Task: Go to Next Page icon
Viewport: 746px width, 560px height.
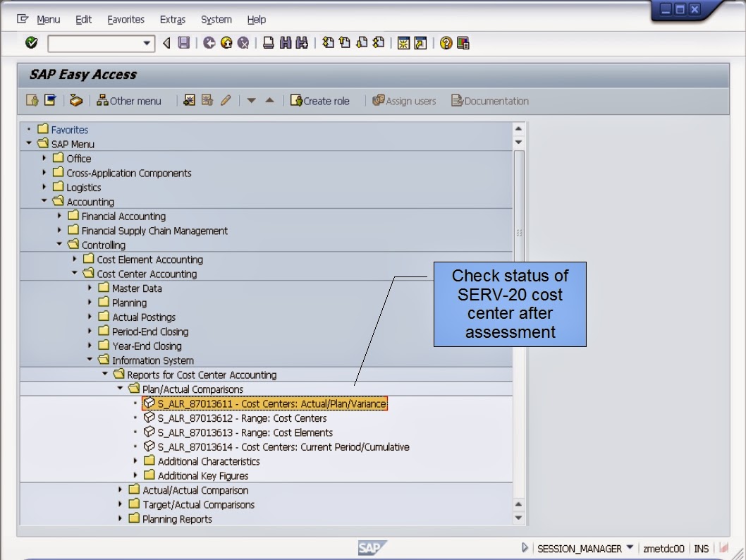Action: coord(362,43)
